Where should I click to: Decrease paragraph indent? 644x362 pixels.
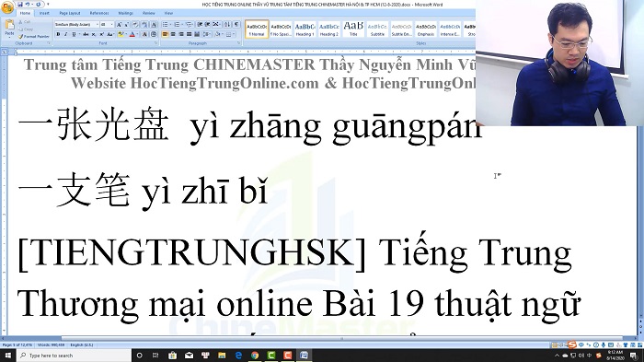pyautogui.click(x=200, y=24)
